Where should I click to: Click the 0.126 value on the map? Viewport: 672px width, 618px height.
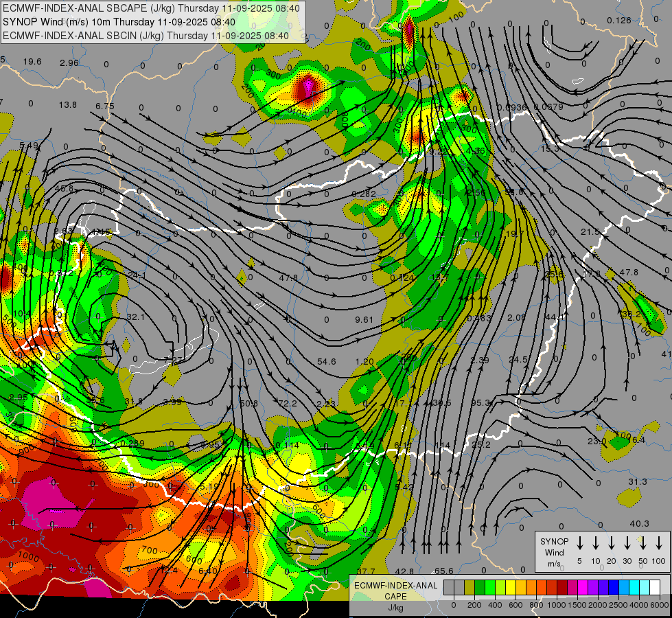coord(619,20)
